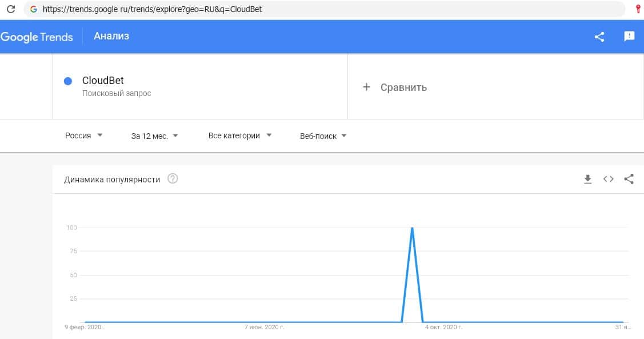Click the blue CloudBet color dot
Screen dimensions: 644x339
pos(68,81)
